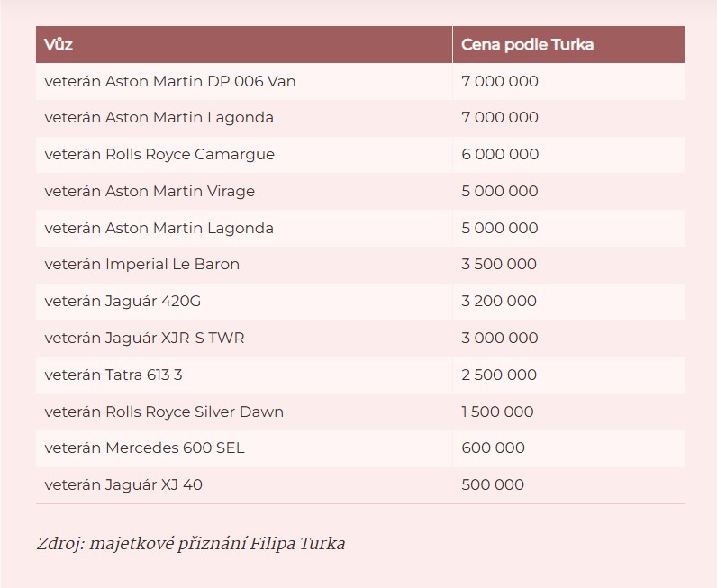Click the "Cena podle Turka" column header
This screenshot has height=588, width=717.
tap(527, 44)
